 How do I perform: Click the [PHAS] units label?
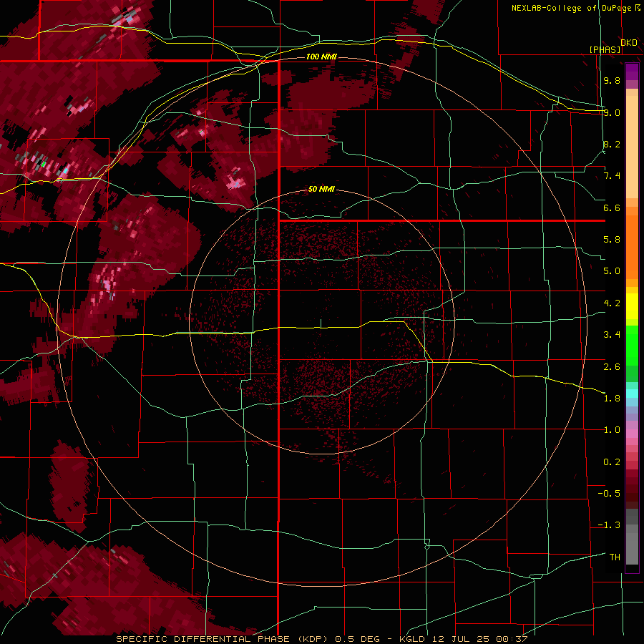605,50
